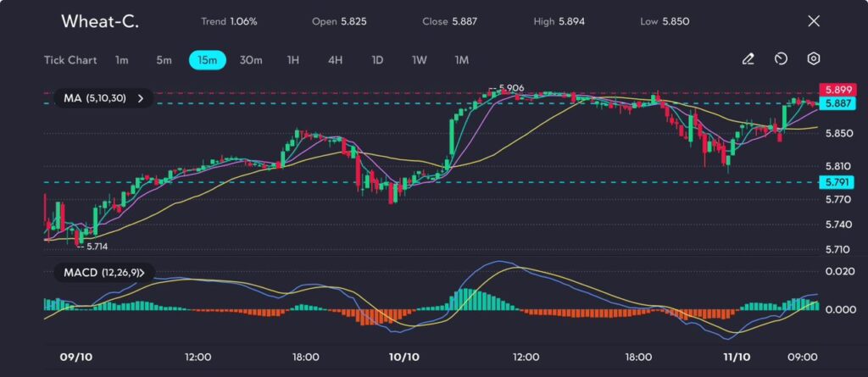Close the Wheat-C. chart panel
This screenshot has width=868, height=377.
coord(814,21)
